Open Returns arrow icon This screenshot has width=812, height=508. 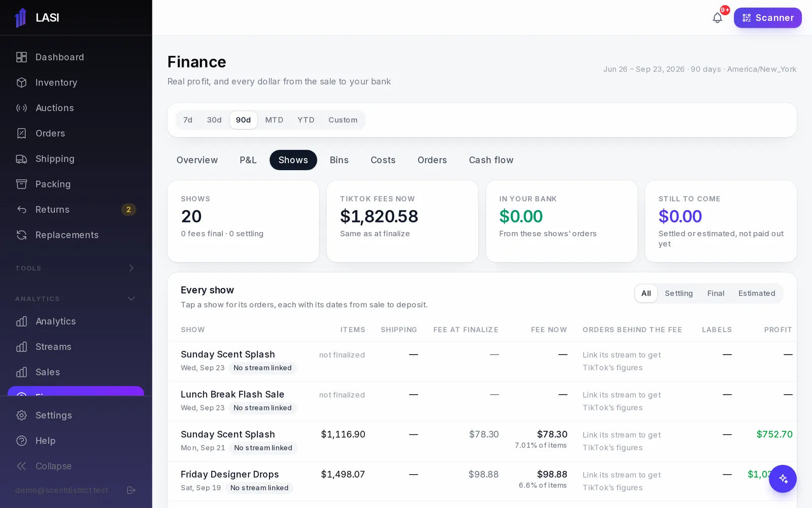21,210
